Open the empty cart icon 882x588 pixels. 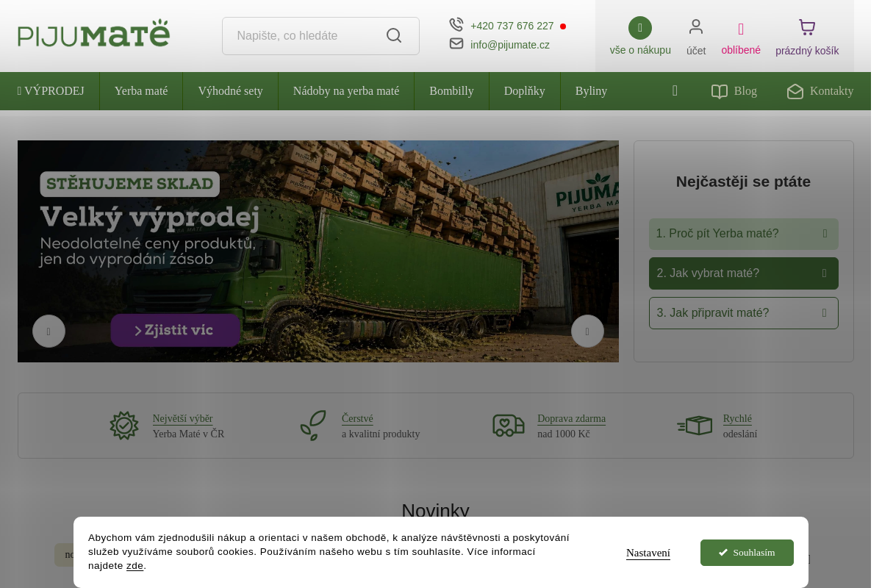pyautogui.click(x=807, y=28)
